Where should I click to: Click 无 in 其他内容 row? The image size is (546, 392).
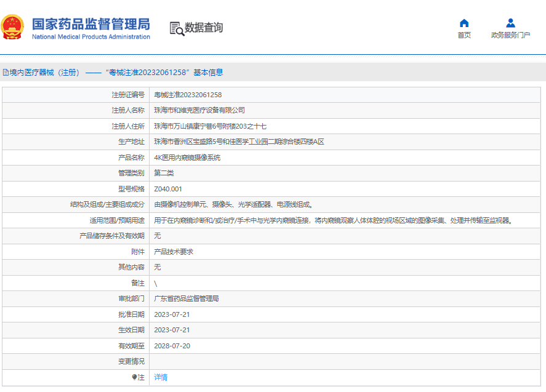pyautogui.click(x=158, y=267)
